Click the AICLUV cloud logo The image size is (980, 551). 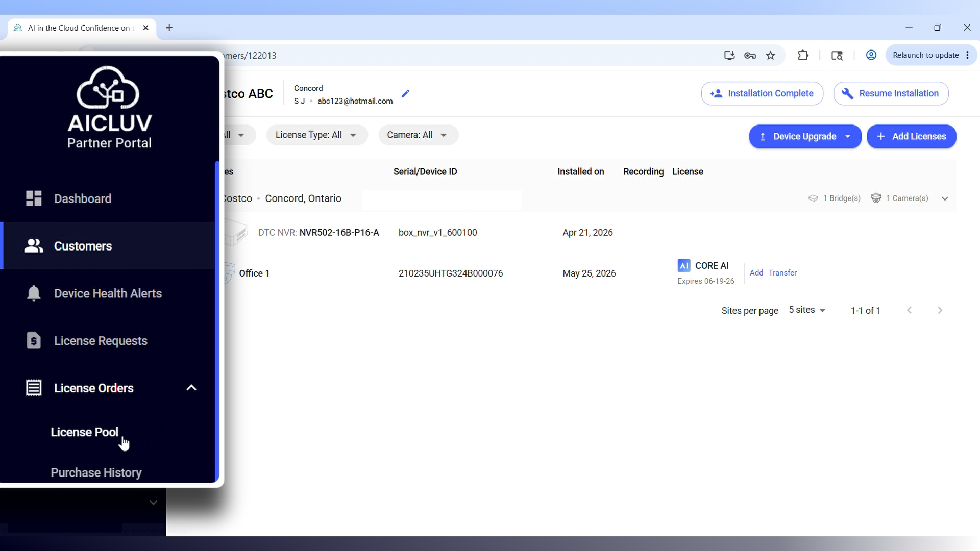108,87
